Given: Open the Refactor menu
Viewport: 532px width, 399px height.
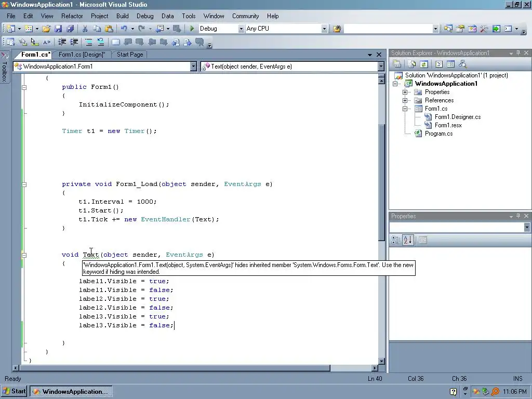Looking at the screenshot, I should 72,16.
